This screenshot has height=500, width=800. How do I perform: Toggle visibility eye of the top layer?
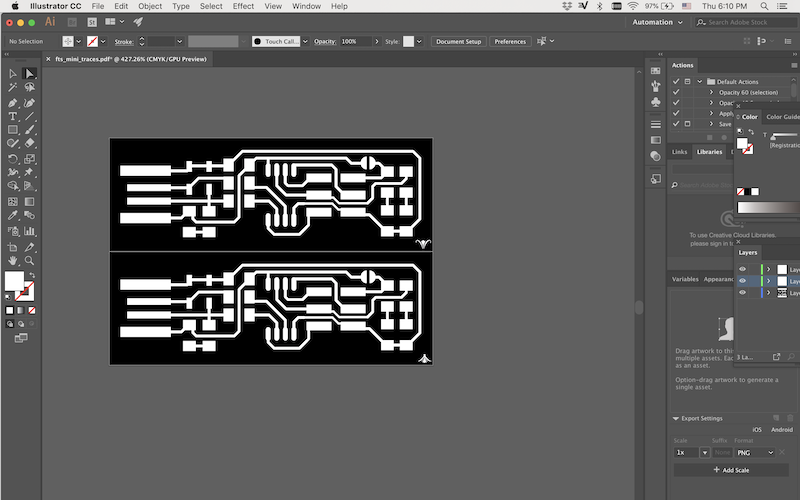[743, 269]
